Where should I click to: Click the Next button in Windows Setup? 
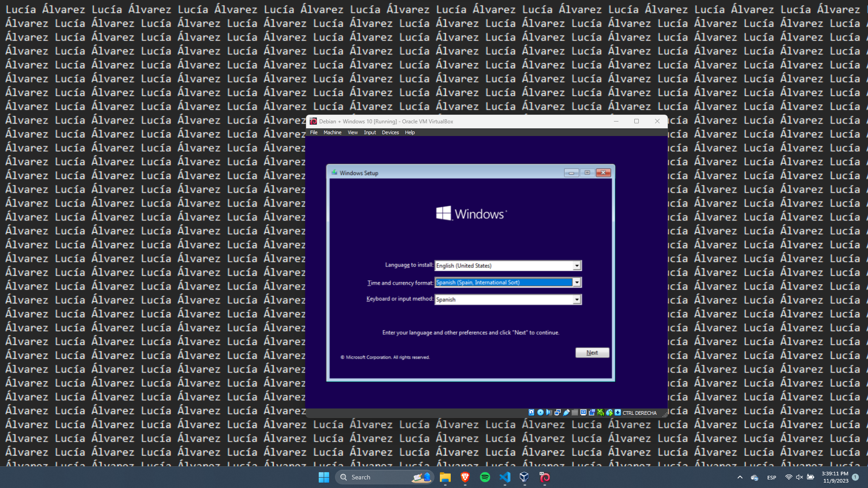point(592,352)
